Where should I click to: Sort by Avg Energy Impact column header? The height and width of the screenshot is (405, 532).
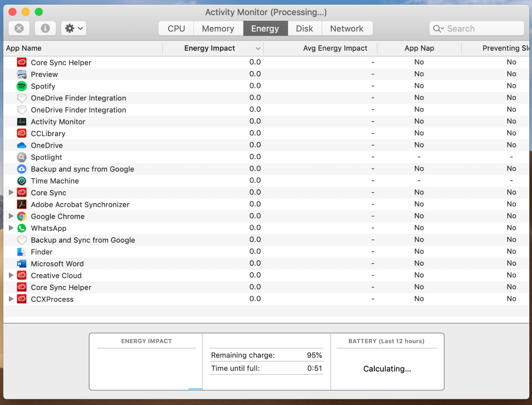tap(320, 48)
